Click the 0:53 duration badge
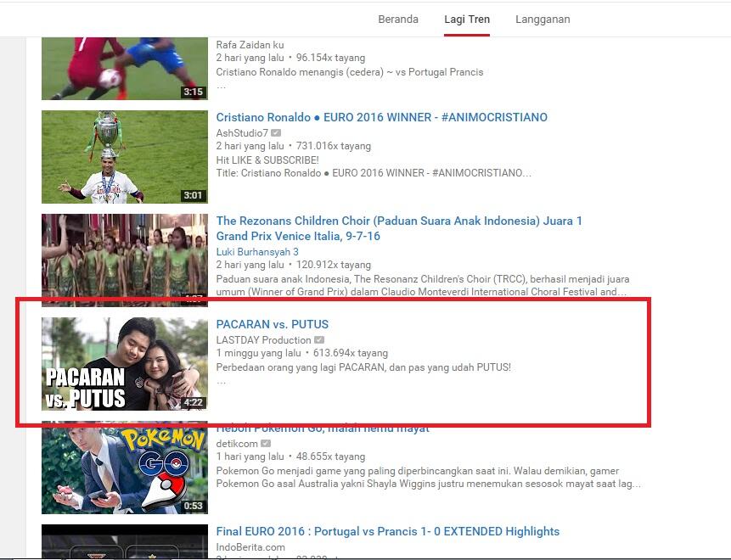Image resolution: width=731 pixels, height=560 pixels. pos(193,506)
